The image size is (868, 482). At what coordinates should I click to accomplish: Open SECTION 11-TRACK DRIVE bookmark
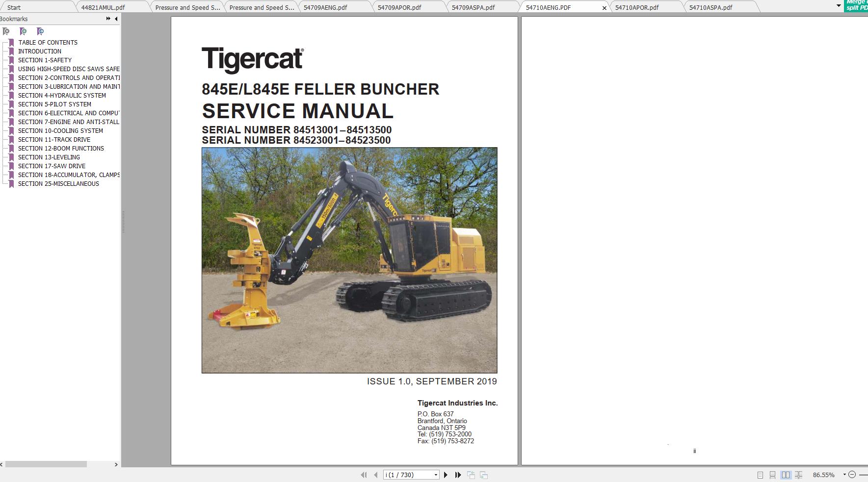coord(54,140)
